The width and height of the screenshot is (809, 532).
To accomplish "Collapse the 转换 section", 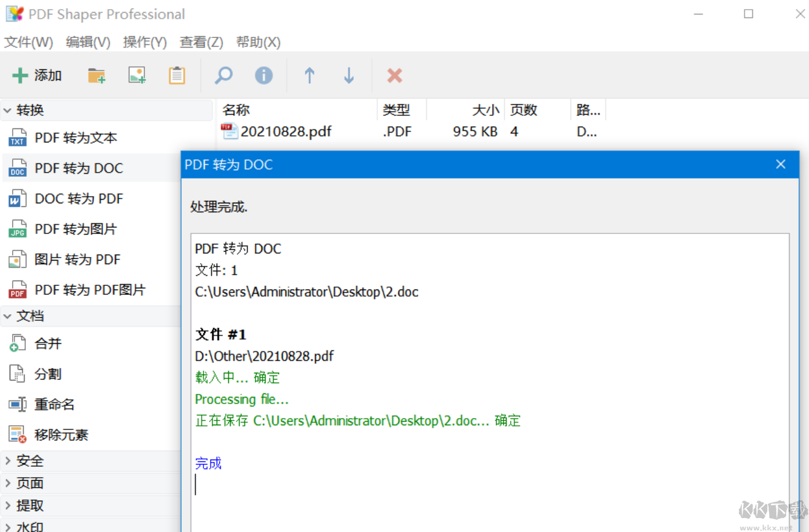I will click(x=8, y=110).
